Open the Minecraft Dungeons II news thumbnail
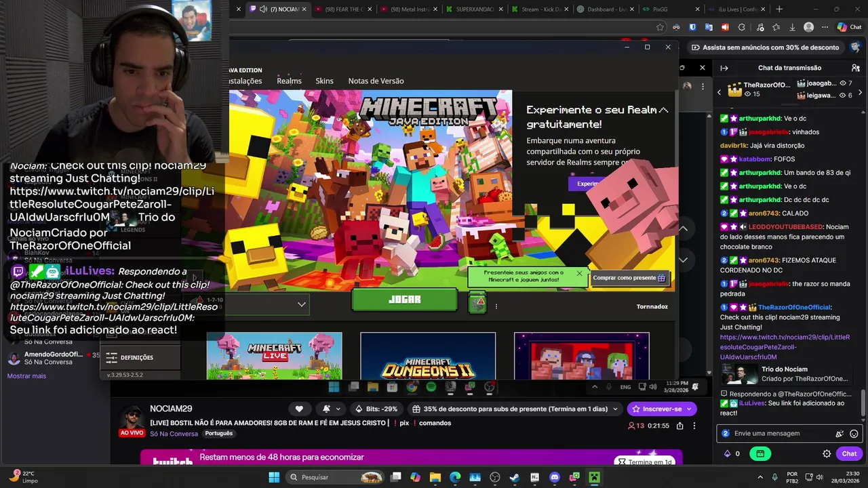 coord(428,356)
